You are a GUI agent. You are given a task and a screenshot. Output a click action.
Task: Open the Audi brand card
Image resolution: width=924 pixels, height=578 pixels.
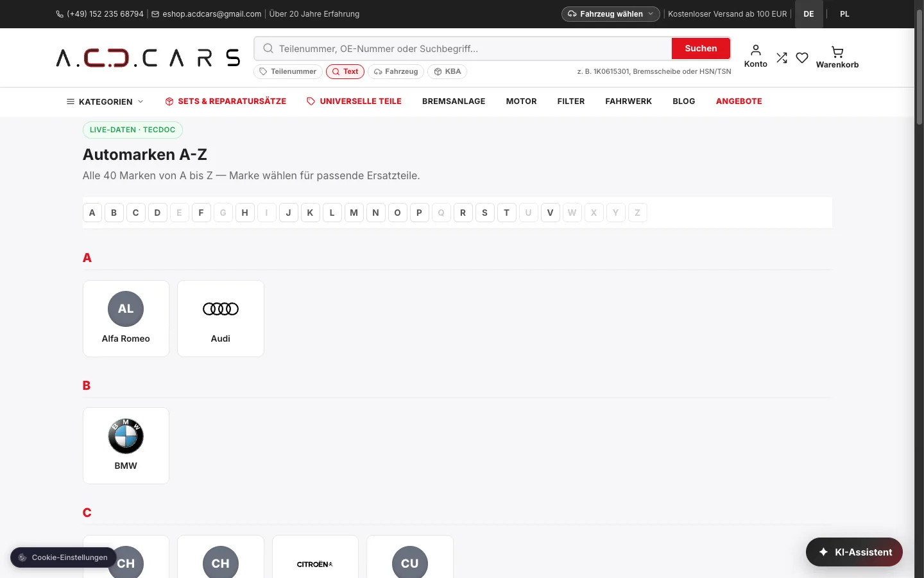click(x=221, y=319)
